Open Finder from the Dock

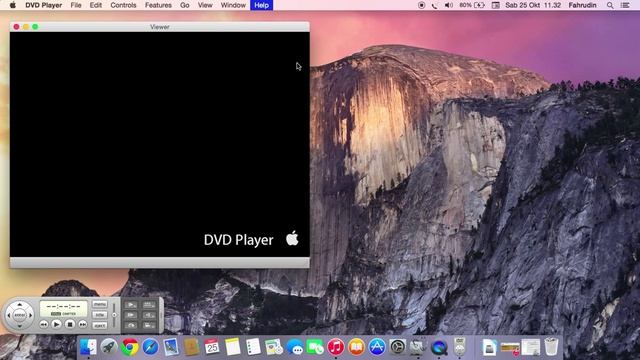click(89, 347)
